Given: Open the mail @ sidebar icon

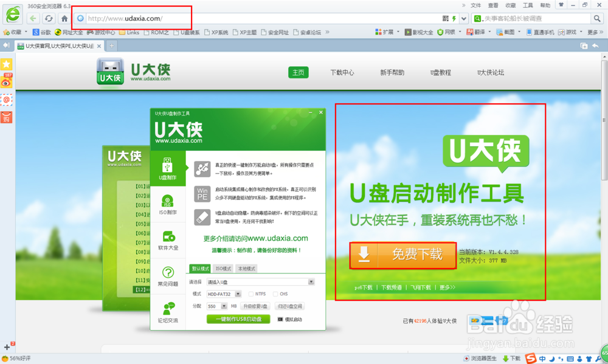Looking at the screenshot, I should [7, 100].
